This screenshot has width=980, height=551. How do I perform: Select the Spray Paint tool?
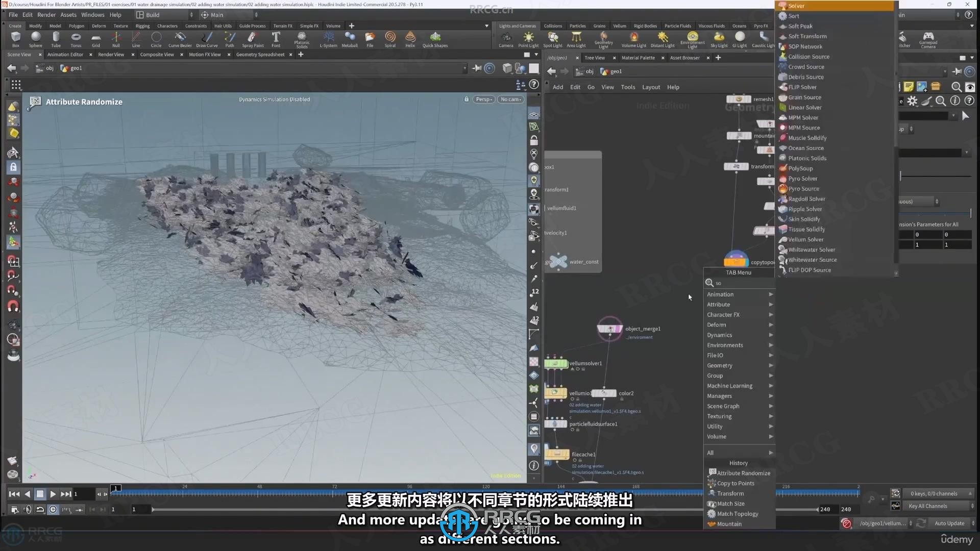253,39
